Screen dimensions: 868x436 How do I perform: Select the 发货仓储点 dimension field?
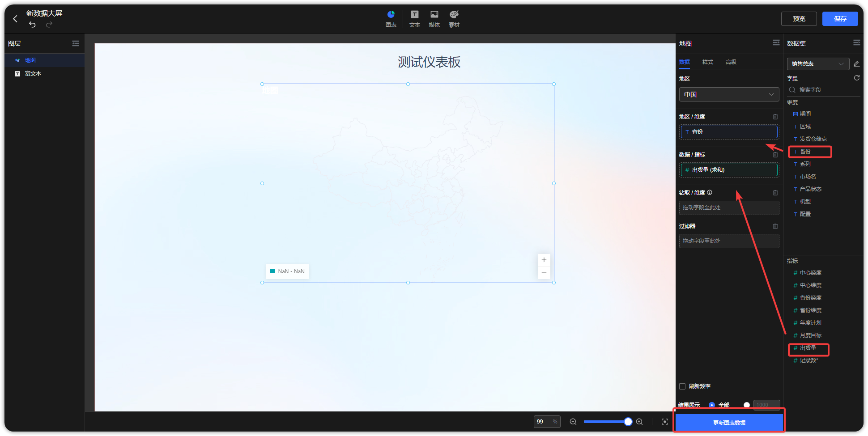pos(813,139)
